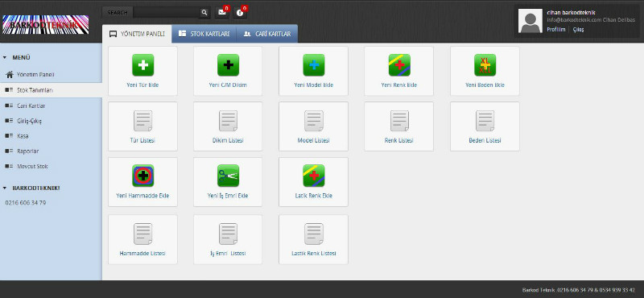Open the İş Emri Listesi document icon

(x=228, y=234)
